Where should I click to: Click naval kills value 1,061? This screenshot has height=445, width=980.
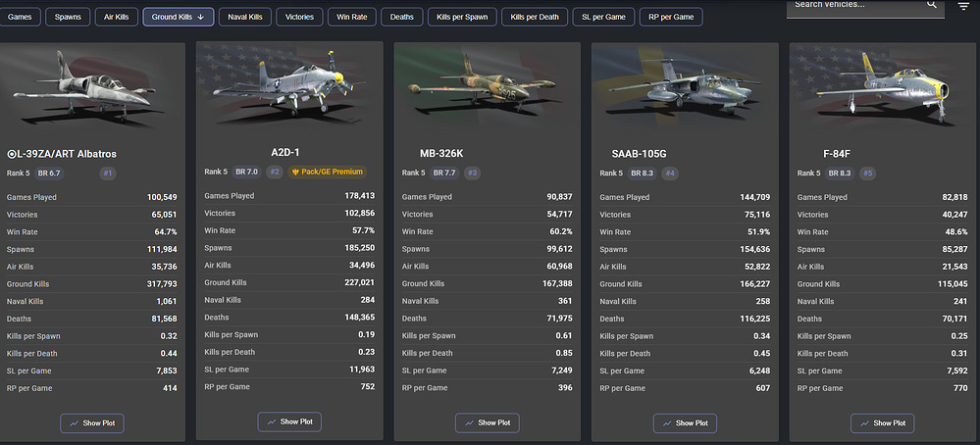click(167, 302)
